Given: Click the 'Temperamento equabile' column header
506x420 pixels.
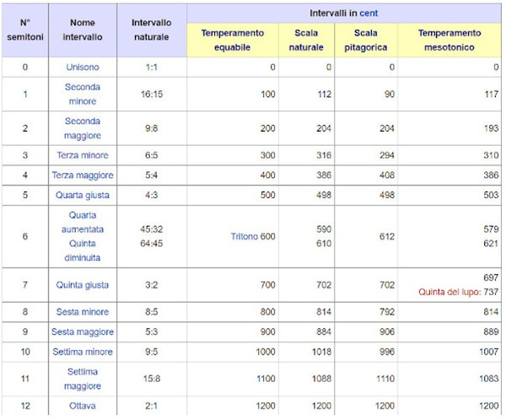Looking at the screenshot, I should coord(232,40).
